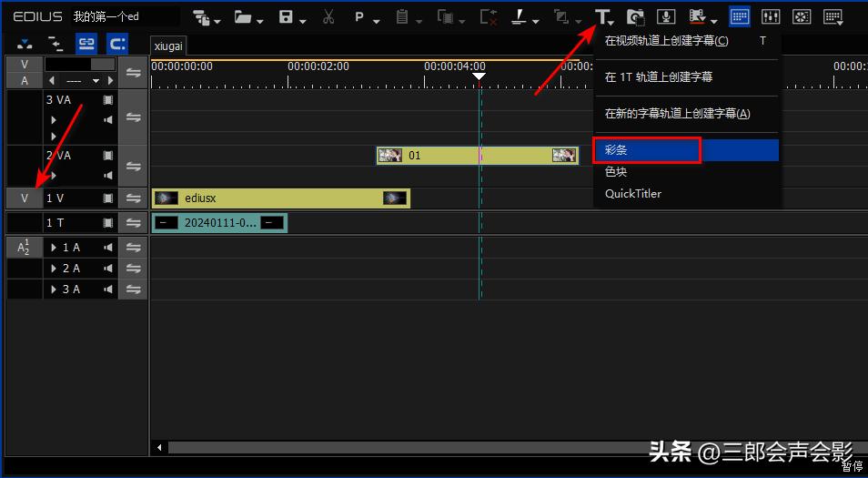Click the Save Project floppy disk icon
This screenshot has height=478, width=868.
287,16
